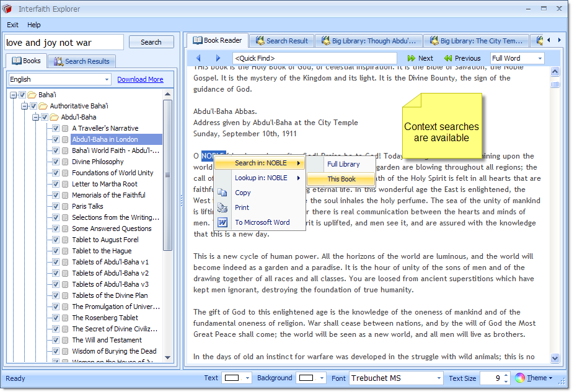
Task: Open the Full Word match dropdown
Action: (540, 58)
